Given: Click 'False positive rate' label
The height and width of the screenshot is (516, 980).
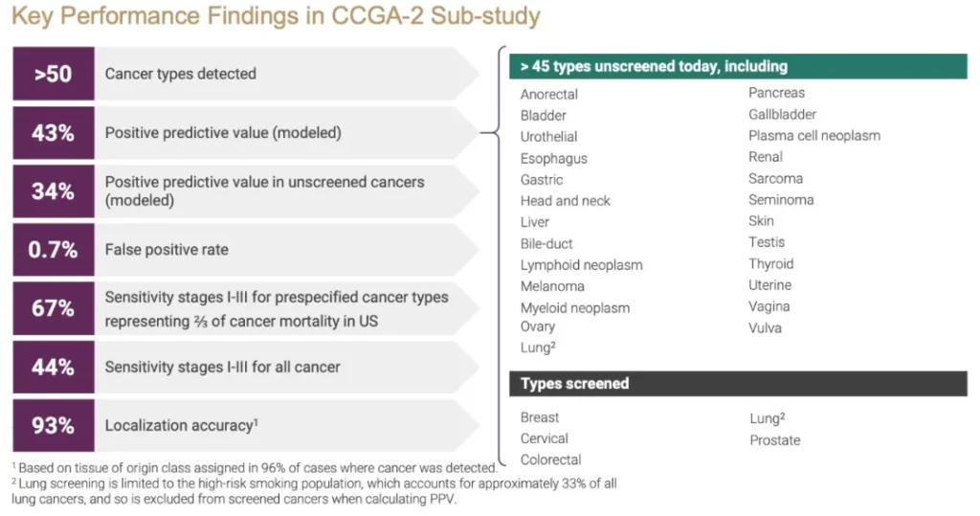Looking at the screenshot, I should point(167,250).
